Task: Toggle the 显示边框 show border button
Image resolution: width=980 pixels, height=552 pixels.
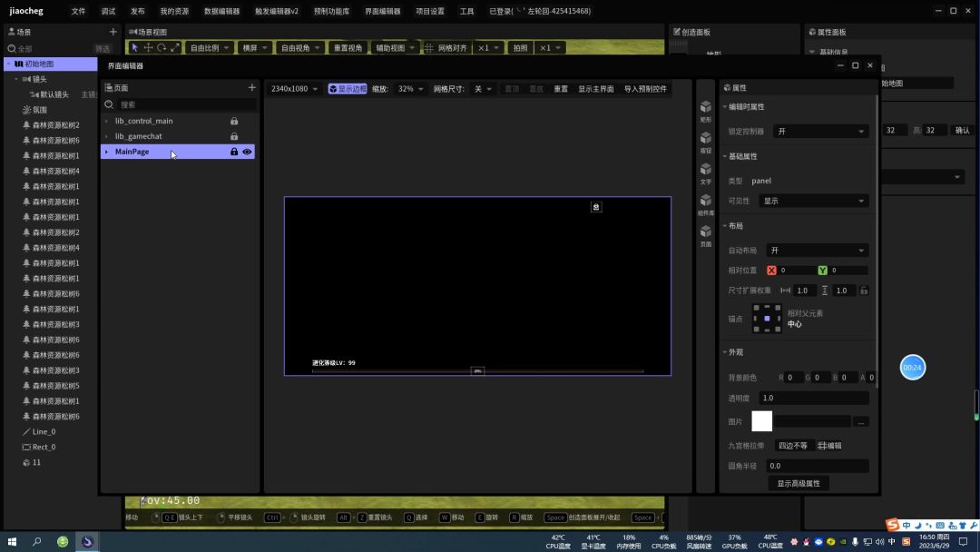Action: [348, 89]
